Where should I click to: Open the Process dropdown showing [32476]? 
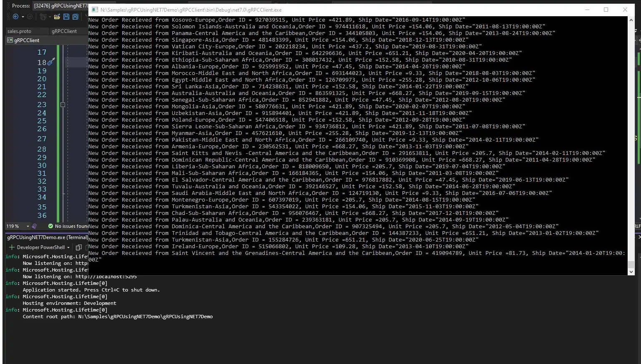60,6
